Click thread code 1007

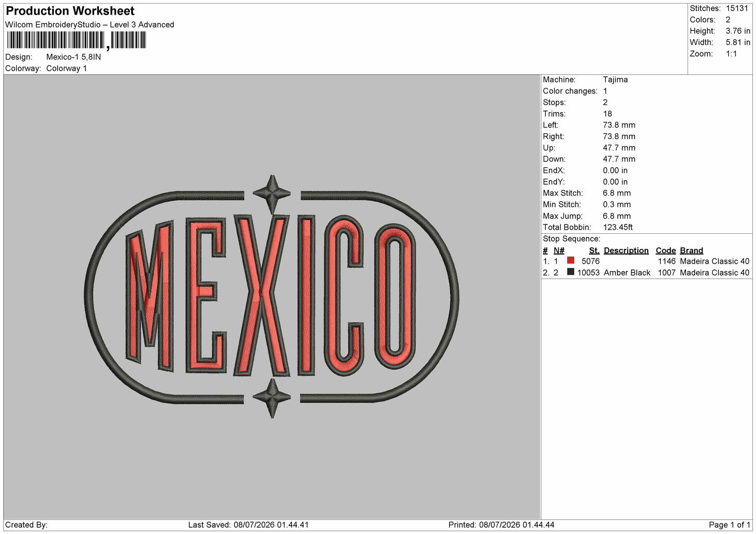(x=667, y=272)
